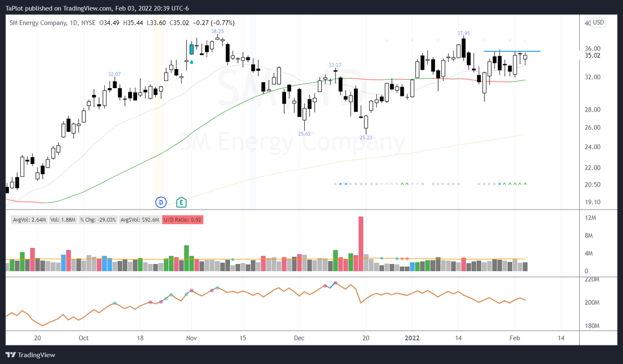The image size is (623, 364).
Task: Click the 25.62 low price annotation
Action: click(304, 133)
